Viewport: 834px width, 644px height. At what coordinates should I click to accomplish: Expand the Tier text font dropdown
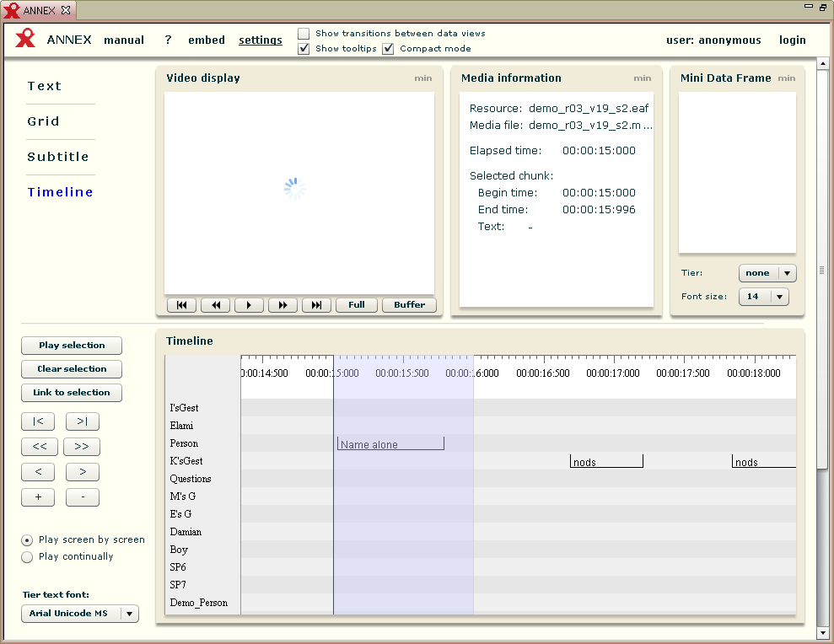80,614
